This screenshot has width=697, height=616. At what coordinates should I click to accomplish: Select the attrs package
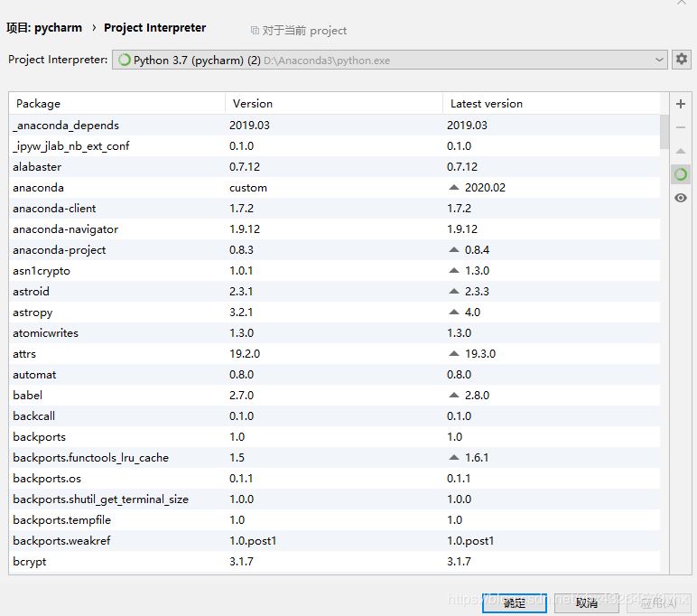[334, 353]
